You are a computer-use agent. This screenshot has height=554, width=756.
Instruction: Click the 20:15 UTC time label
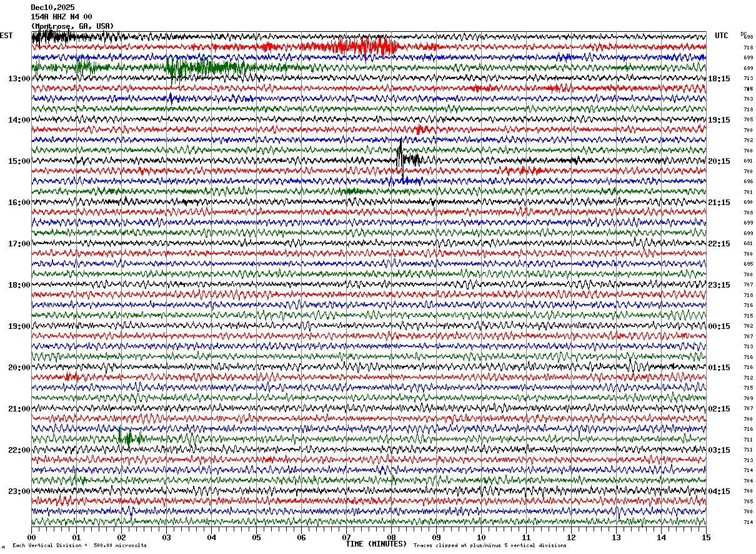click(719, 161)
